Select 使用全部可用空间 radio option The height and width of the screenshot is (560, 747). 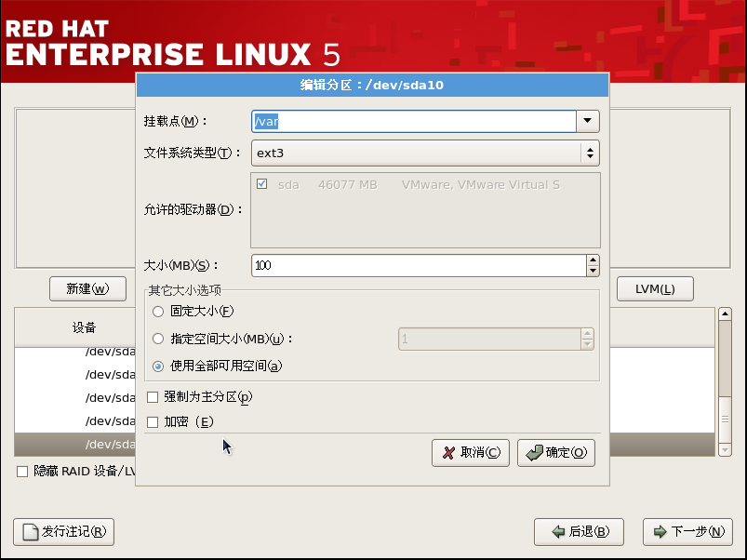(158, 367)
